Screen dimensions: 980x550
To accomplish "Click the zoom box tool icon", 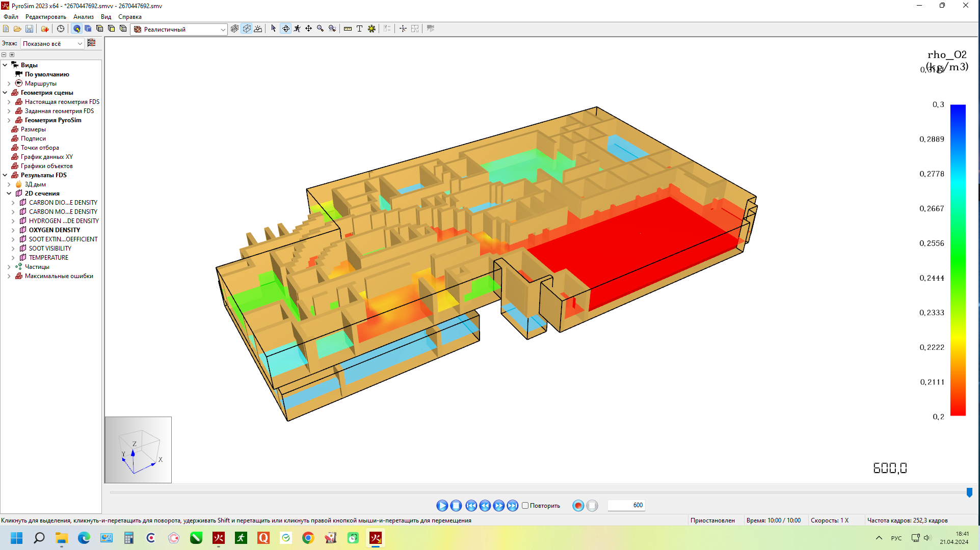I will pyautogui.click(x=332, y=29).
